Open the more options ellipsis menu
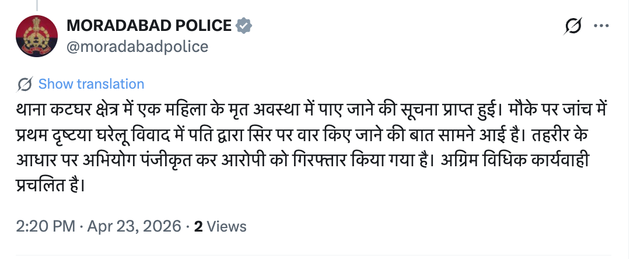The image size is (644, 259). (601, 26)
